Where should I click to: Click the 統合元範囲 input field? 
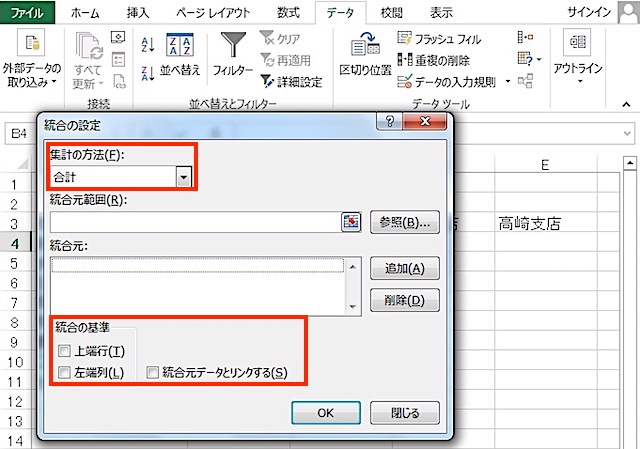(196, 222)
